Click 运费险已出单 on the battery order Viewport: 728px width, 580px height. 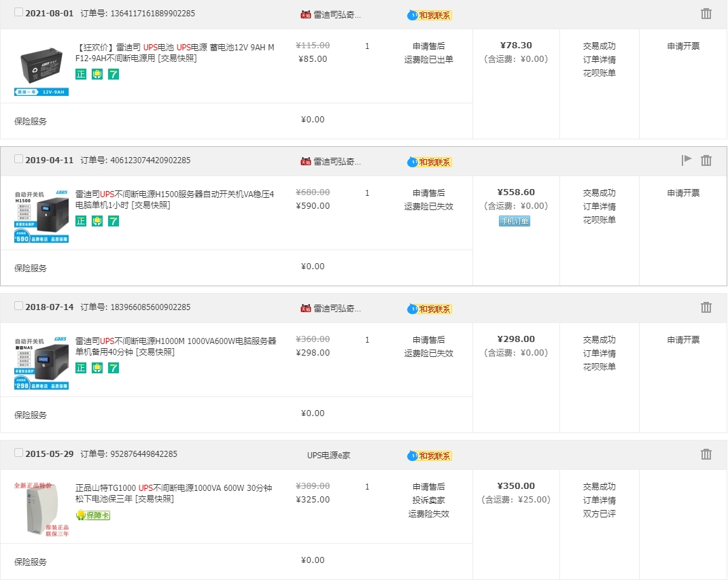[428, 59]
